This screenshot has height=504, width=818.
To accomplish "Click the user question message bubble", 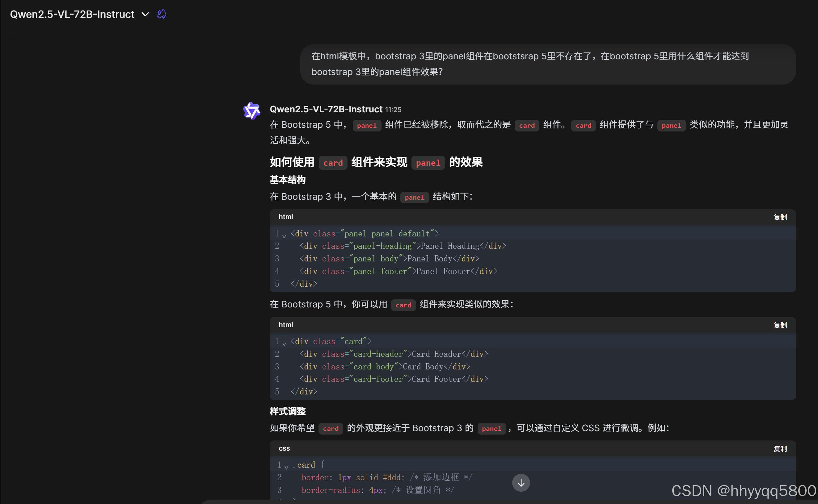I will click(x=547, y=64).
